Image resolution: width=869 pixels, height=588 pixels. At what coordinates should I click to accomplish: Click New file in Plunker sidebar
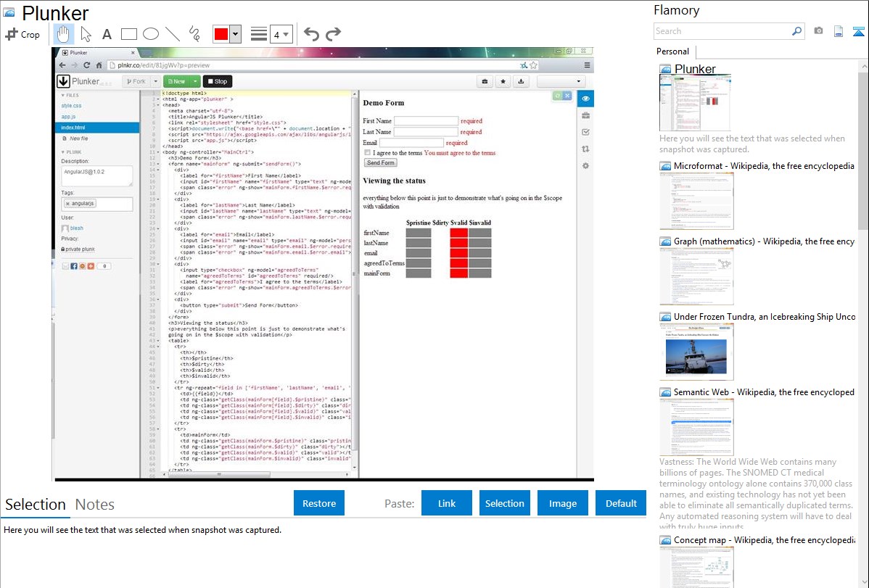[75, 138]
